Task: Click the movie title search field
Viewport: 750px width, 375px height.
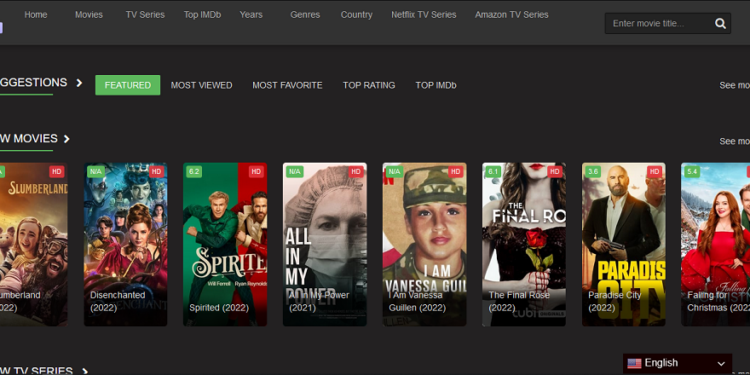Action: tap(660, 23)
